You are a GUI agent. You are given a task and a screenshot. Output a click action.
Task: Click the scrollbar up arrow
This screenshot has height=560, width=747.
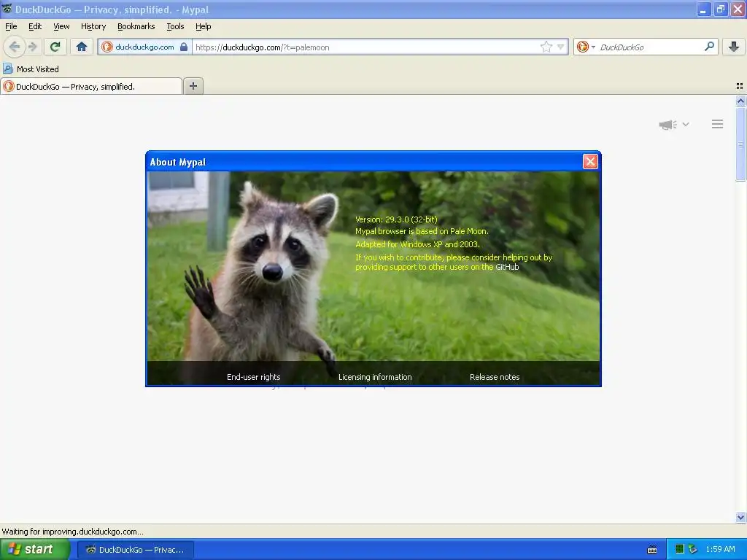pyautogui.click(x=740, y=101)
